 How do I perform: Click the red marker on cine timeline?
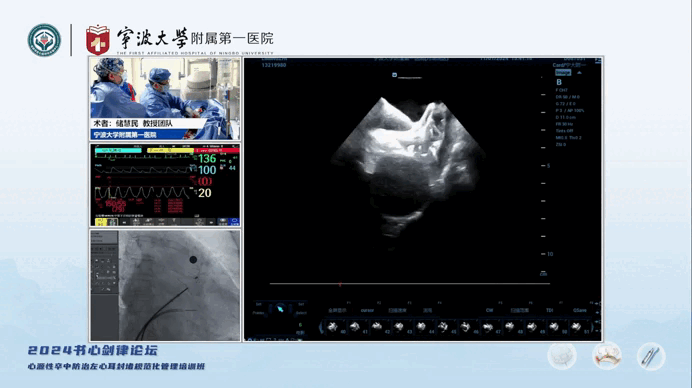pos(340,285)
